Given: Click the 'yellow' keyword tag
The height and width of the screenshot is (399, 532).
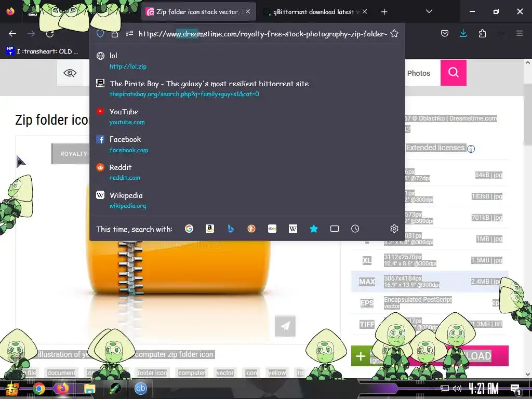Looking at the screenshot, I should 277,373.
